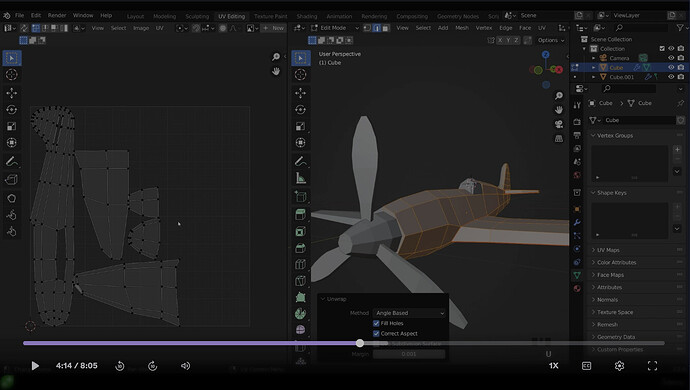690x390 pixels.
Task: Click Margin 0.001 input field
Action: click(409, 354)
